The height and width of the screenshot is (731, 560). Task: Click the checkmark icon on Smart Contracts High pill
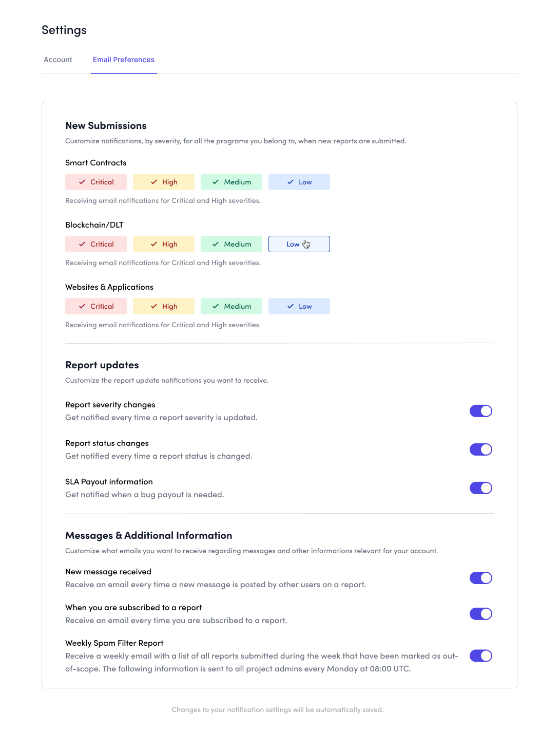point(155,181)
